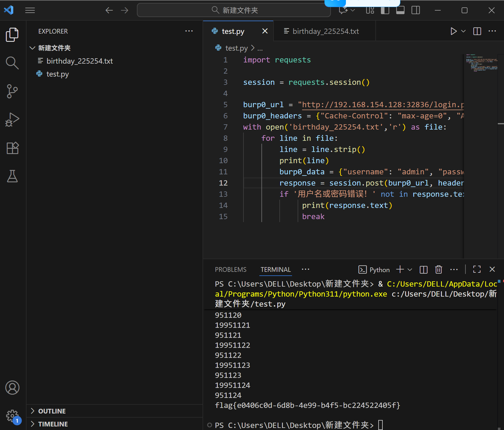Kill terminal with trash icon
Image resolution: width=504 pixels, height=430 pixels.
click(439, 269)
